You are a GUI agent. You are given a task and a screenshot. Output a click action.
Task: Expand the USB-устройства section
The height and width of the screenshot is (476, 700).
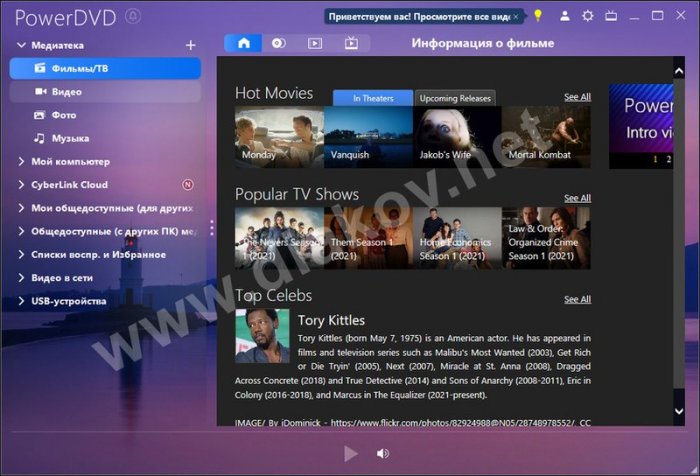pyautogui.click(x=22, y=301)
